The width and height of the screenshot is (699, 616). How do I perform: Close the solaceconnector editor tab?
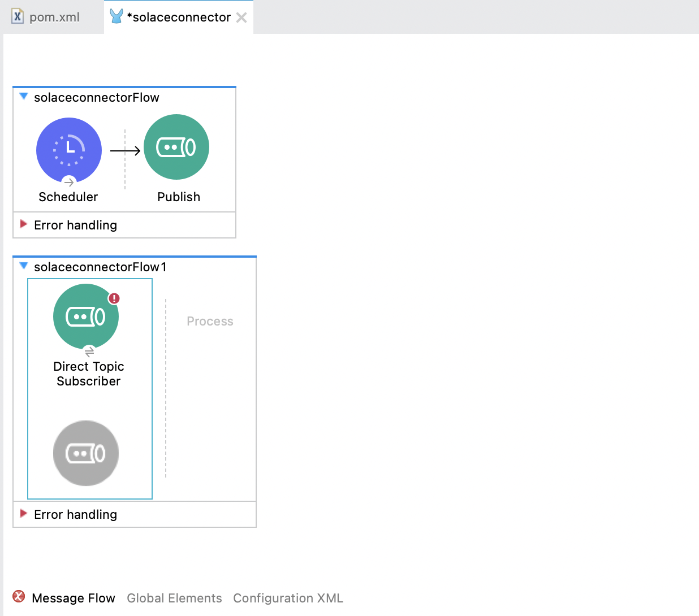[x=241, y=18]
